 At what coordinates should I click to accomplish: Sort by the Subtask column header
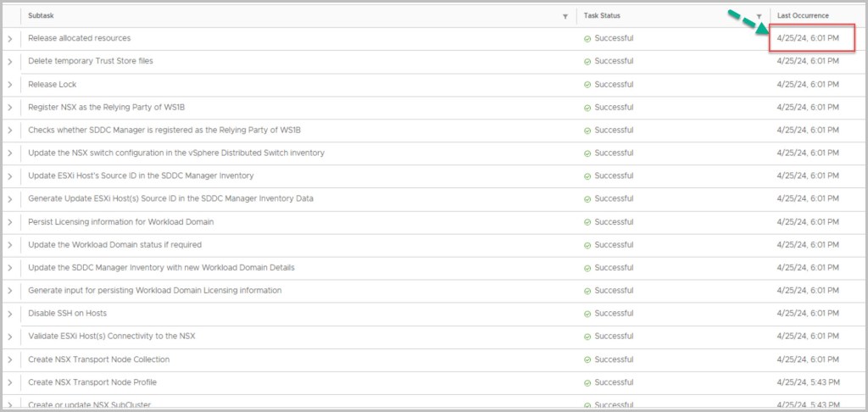pos(43,16)
